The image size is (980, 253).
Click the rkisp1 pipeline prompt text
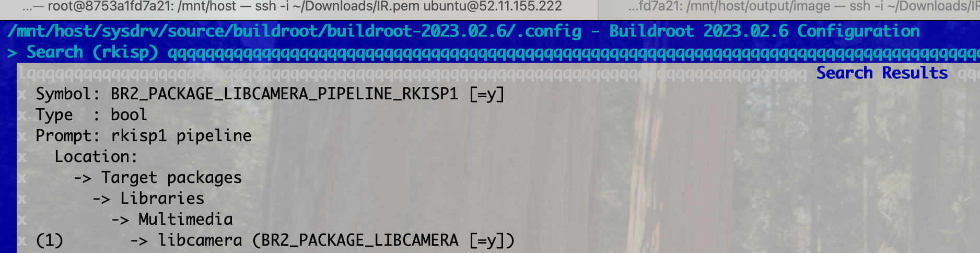point(181,136)
